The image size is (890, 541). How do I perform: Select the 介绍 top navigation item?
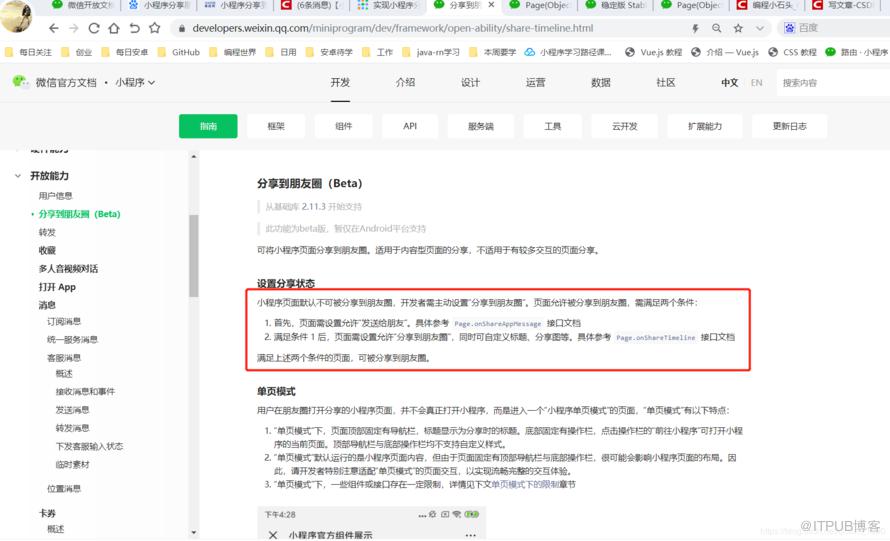click(405, 82)
